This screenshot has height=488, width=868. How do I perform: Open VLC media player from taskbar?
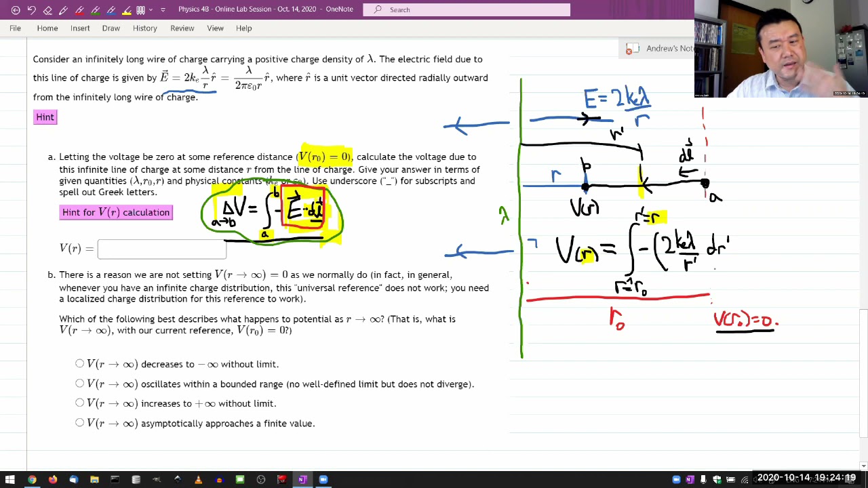[x=198, y=480]
